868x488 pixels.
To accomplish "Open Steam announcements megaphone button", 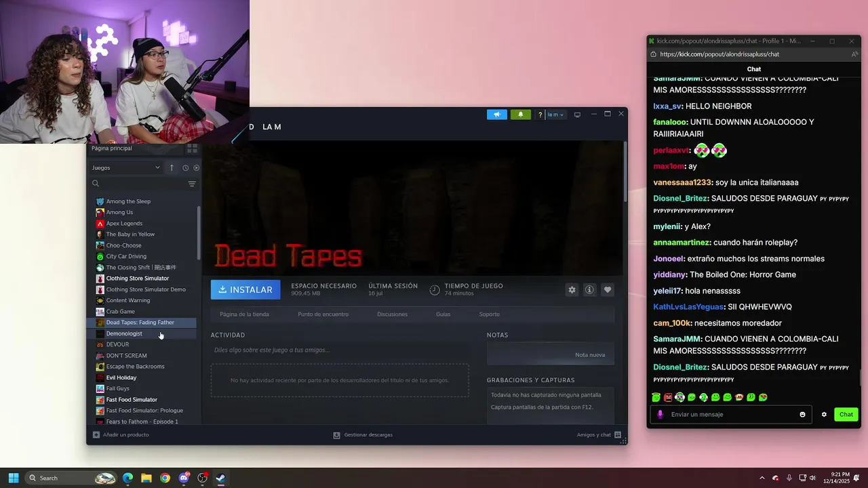I will (x=497, y=115).
